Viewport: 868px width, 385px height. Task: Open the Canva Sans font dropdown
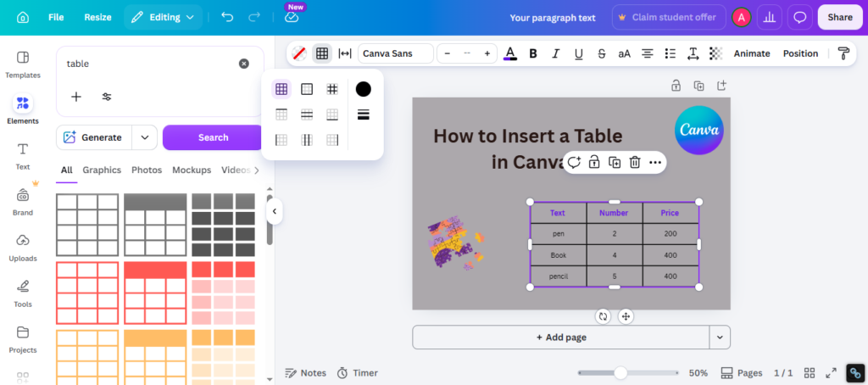tap(396, 53)
